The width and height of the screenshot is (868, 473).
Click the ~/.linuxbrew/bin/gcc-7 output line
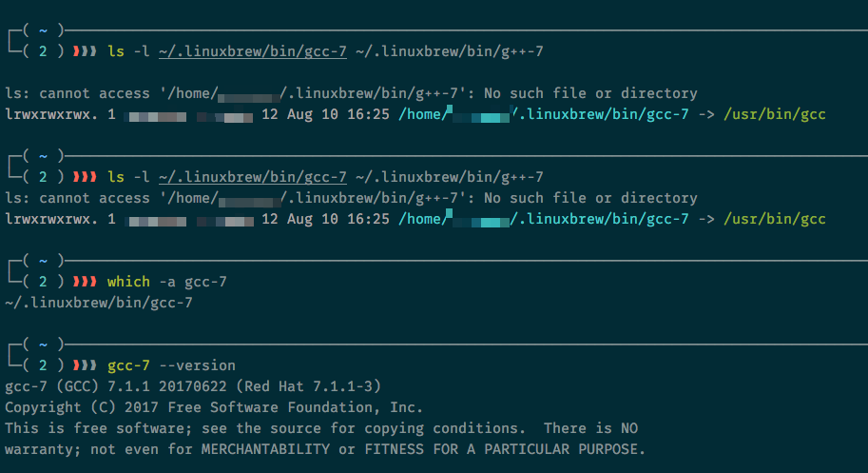coord(99,303)
